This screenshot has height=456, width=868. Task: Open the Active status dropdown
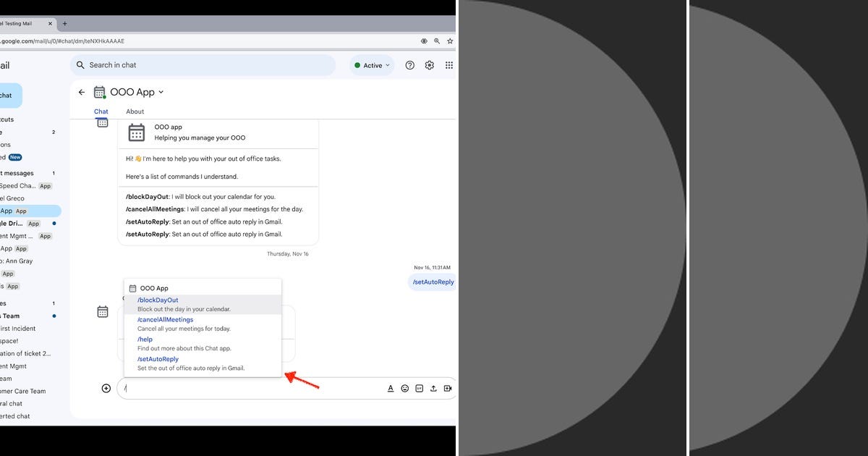371,64
